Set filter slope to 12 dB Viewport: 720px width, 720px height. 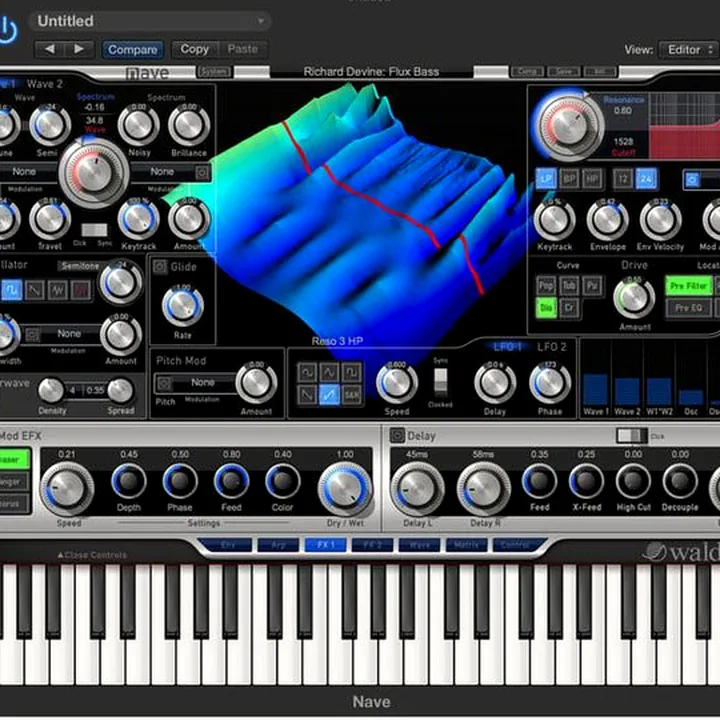coord(623,179)
